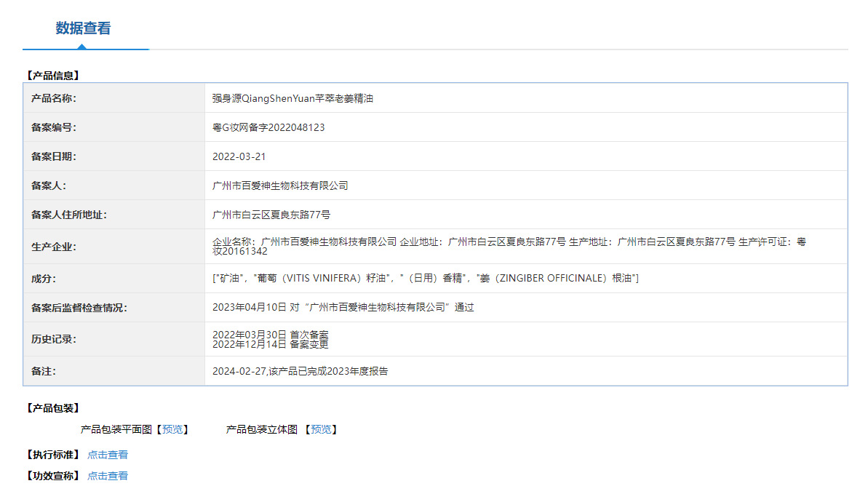The height and width of the screenshot is (502, 868).
Task: Select the 备案人住所地址: field label
Action: tap(69, 215)
